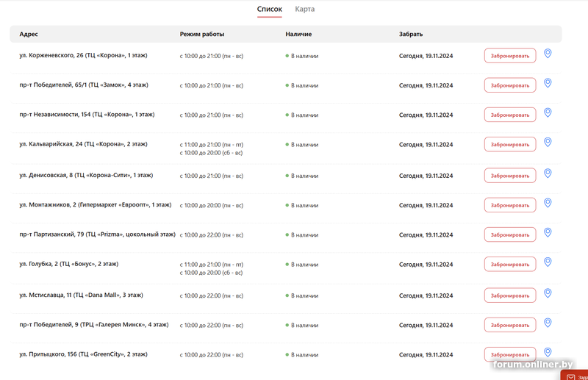588x380 pixels.
Task: Click «В наличии» status for ул. Корженевского, 26
Action: 302,56
